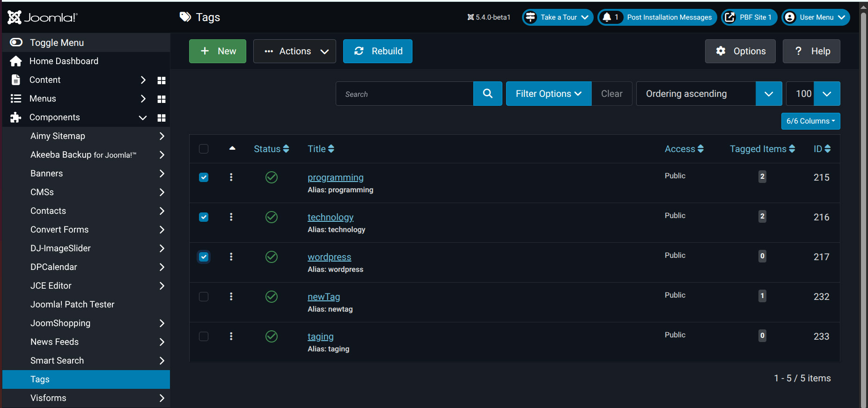868x408 pixels.
Task: Check the newTag row checkbox
Action: (x=204, y=297)
